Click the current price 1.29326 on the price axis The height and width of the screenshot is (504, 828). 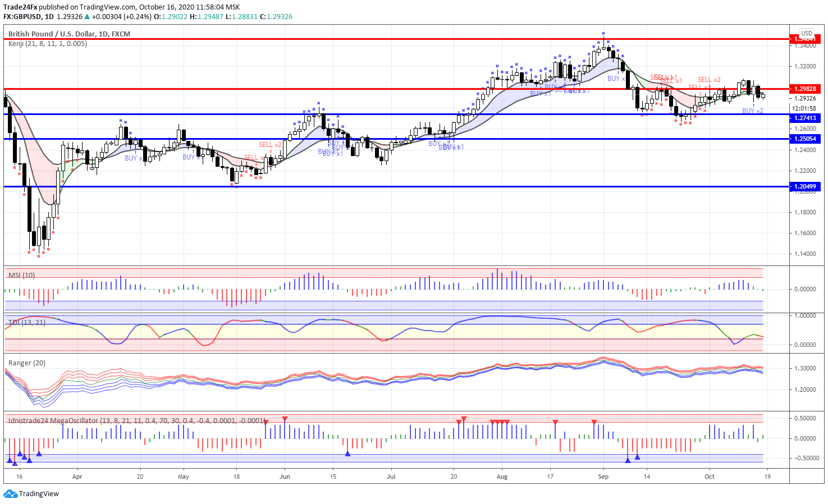(x=805, y=98)
